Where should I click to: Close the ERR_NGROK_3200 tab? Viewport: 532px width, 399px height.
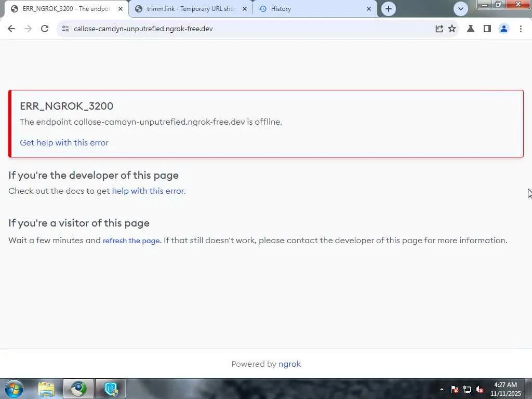click(x=121, y=9)
